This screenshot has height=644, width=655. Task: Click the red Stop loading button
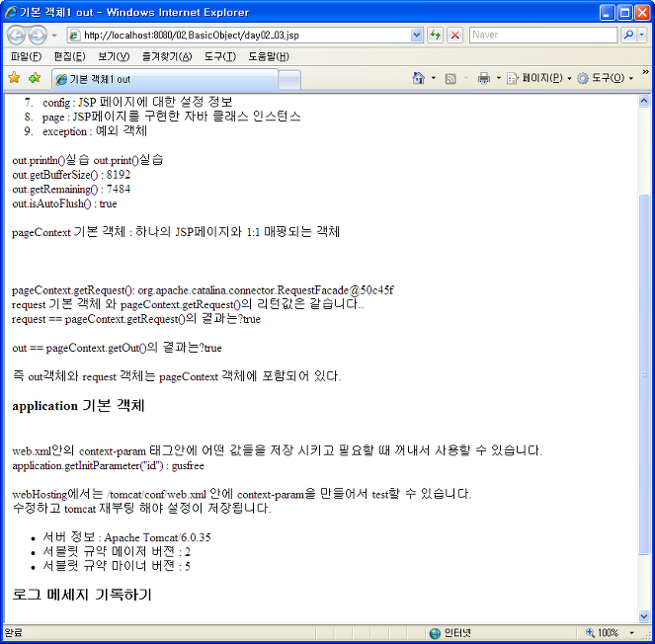[x=454, y=36]
